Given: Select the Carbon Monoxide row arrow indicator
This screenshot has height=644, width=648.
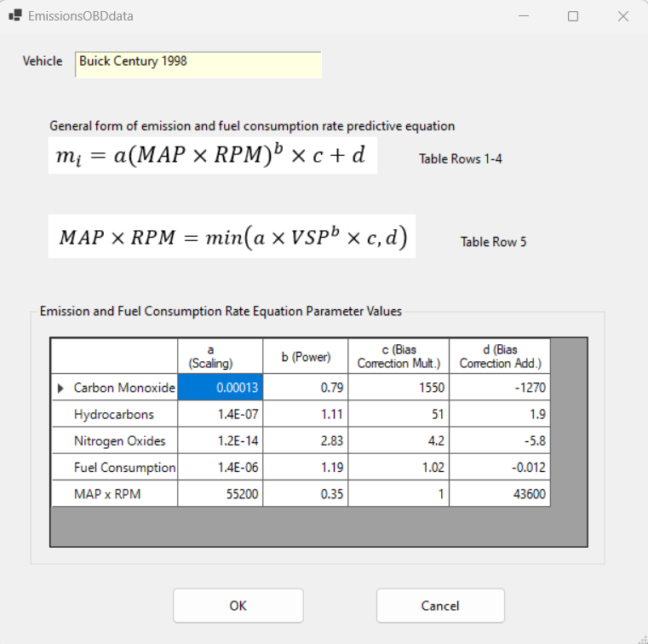Looking at the screenshot, I should (x=60, y=388).
